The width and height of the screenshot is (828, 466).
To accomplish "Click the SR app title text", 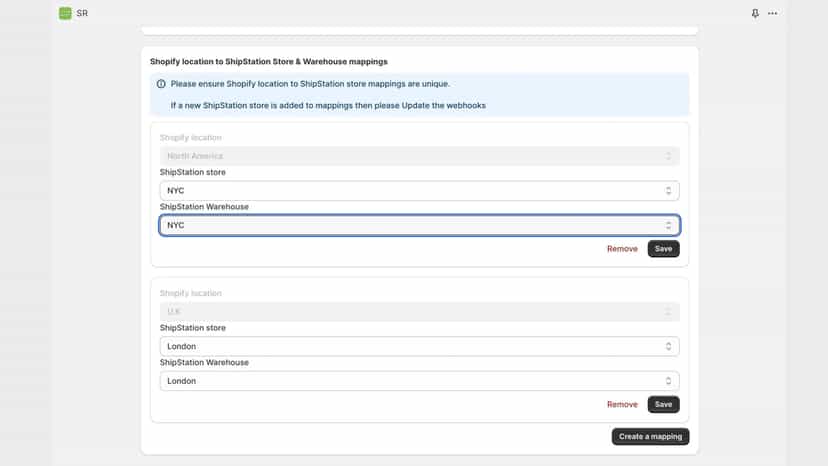I will (82, 13).
